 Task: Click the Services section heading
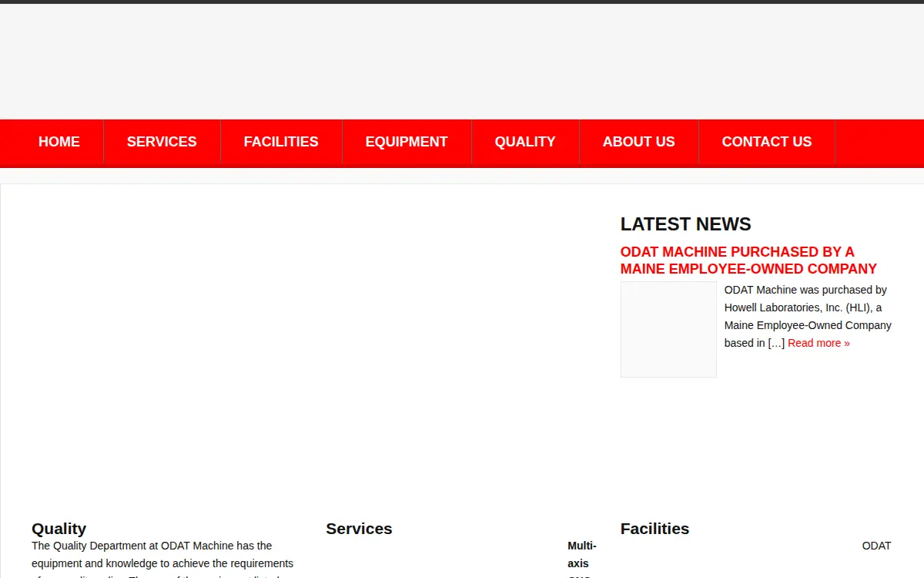click(x=359, y=529)
